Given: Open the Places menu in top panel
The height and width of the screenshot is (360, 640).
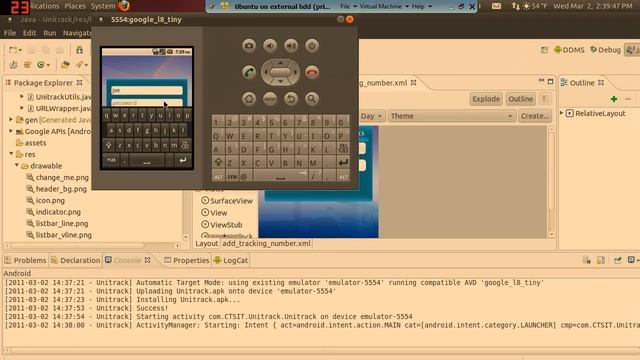Looking at the screenshot, I should [x=75, y=6].
